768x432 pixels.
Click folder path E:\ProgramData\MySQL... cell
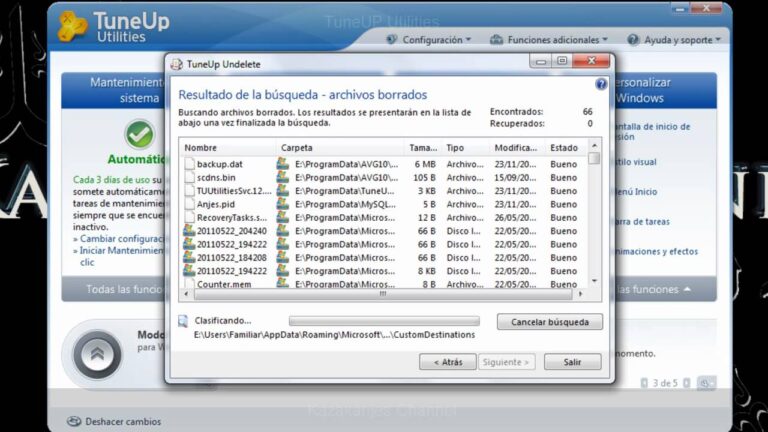tap(345, 204)
